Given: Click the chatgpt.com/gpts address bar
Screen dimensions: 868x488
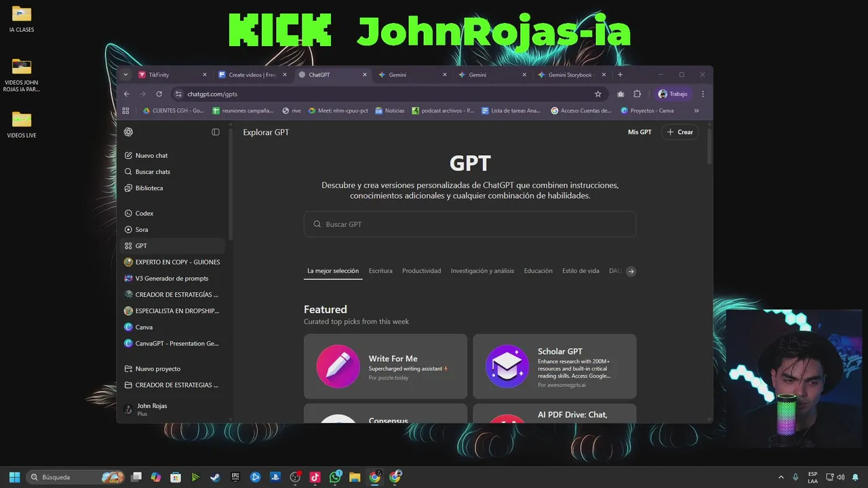Looking at the screenshot, I should pos(389,94).
